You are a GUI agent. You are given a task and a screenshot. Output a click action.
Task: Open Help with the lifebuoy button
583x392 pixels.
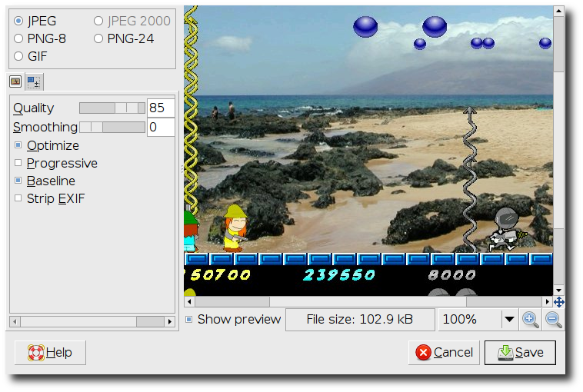[50, 352]
